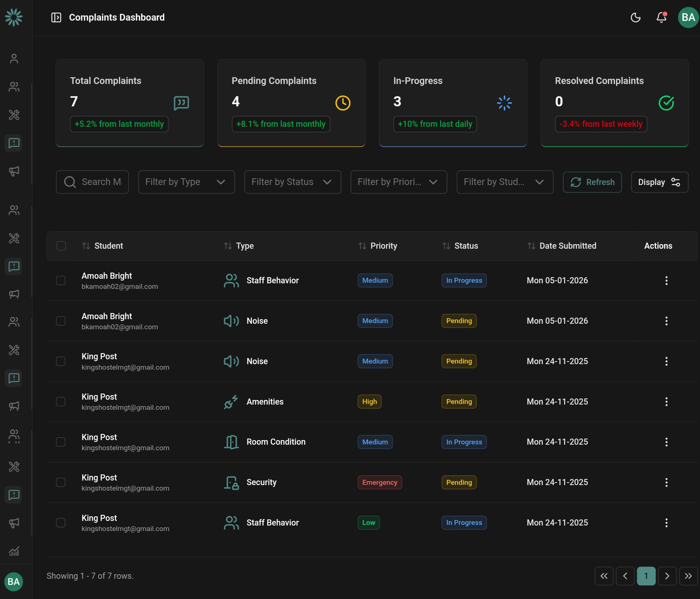Open actions menu for Emergency Security complaint

coord(666,482)
